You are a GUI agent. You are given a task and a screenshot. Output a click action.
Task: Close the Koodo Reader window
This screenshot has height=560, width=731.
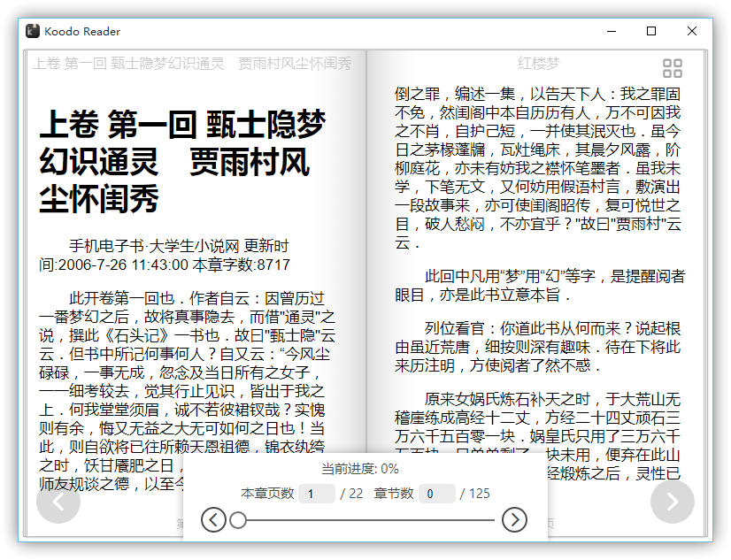[692, 31]
